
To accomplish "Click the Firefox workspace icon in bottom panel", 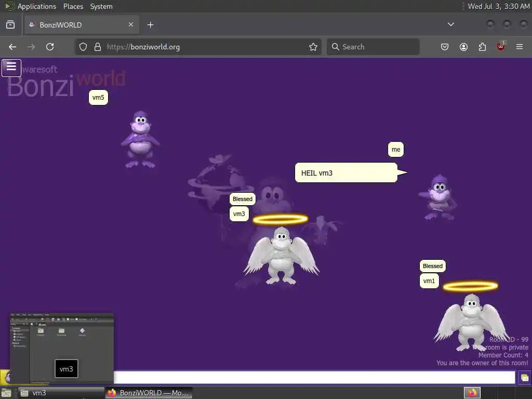I will [x=472, y=393].
